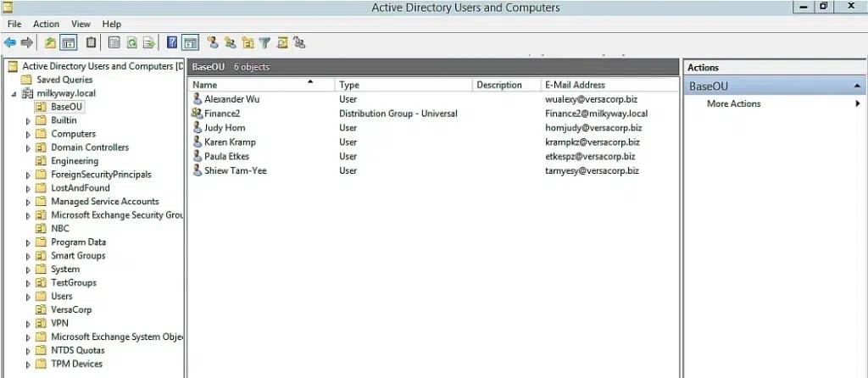The width and height of the screenshot is (868, 378).
Task: Select the Finance2 distribution group
Action: coord(432,114)
